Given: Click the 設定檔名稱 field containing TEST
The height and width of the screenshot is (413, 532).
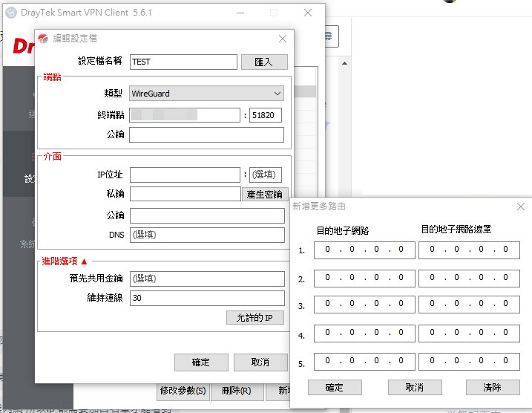Looking at the screenshot, I should click(x=183, y=62).
